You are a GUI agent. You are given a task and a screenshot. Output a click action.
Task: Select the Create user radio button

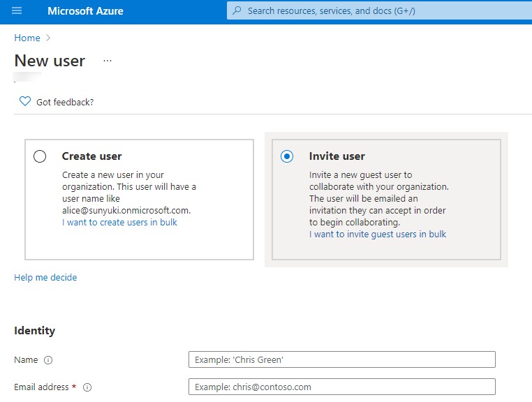(40, 156)
